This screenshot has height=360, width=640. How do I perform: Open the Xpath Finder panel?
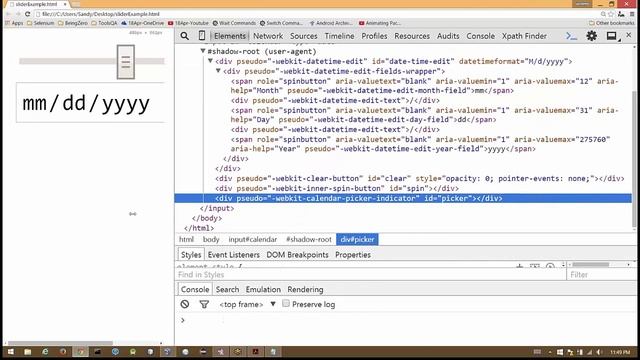pyautogui.click(x=524, y=36)
